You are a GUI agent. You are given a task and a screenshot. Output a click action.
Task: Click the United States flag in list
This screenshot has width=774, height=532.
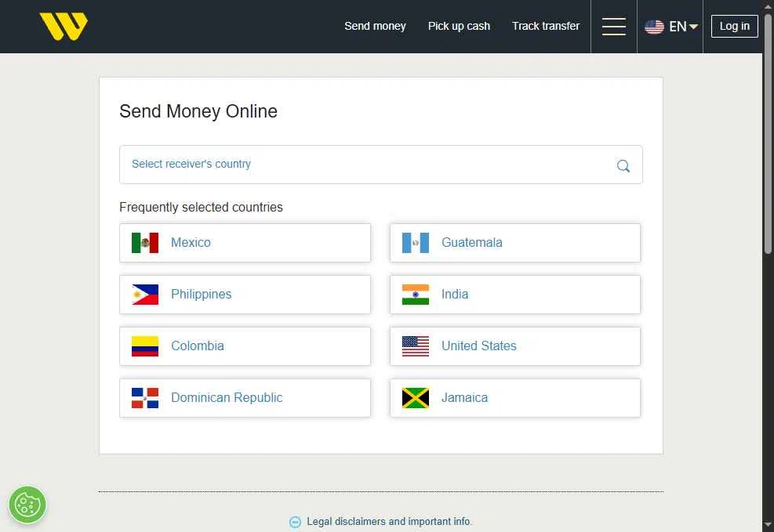pos(415,346)
